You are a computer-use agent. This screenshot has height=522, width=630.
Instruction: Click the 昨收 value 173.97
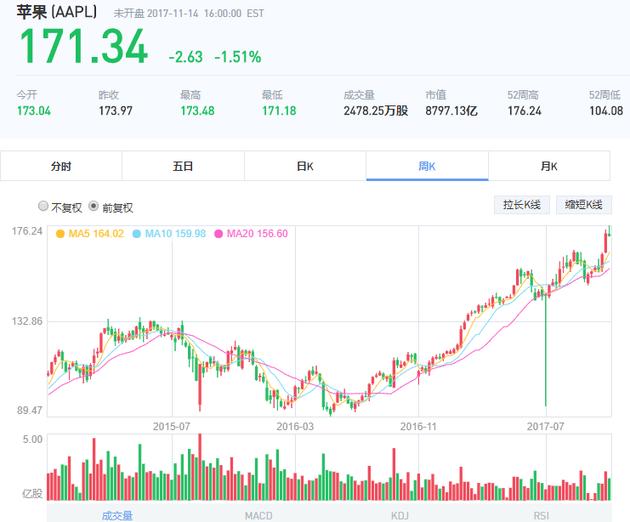point(116,111)
